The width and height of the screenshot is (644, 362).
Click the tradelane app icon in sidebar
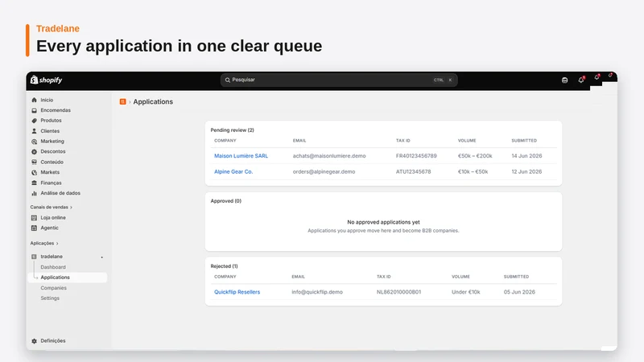click(x=34, y=257)
